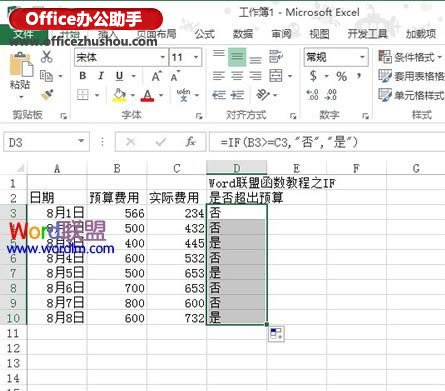Open the font name 宋体 dropdown
The width and height of the screenshot is (445, 391).
(163, 57)
